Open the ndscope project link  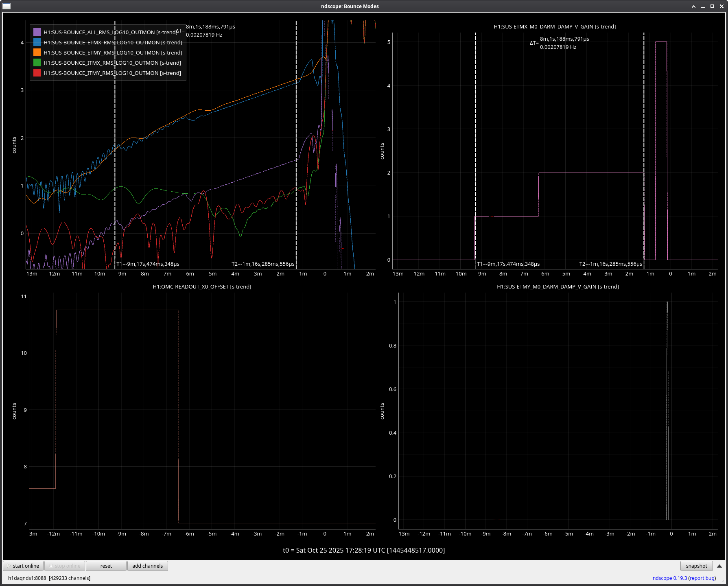[662, 578]
